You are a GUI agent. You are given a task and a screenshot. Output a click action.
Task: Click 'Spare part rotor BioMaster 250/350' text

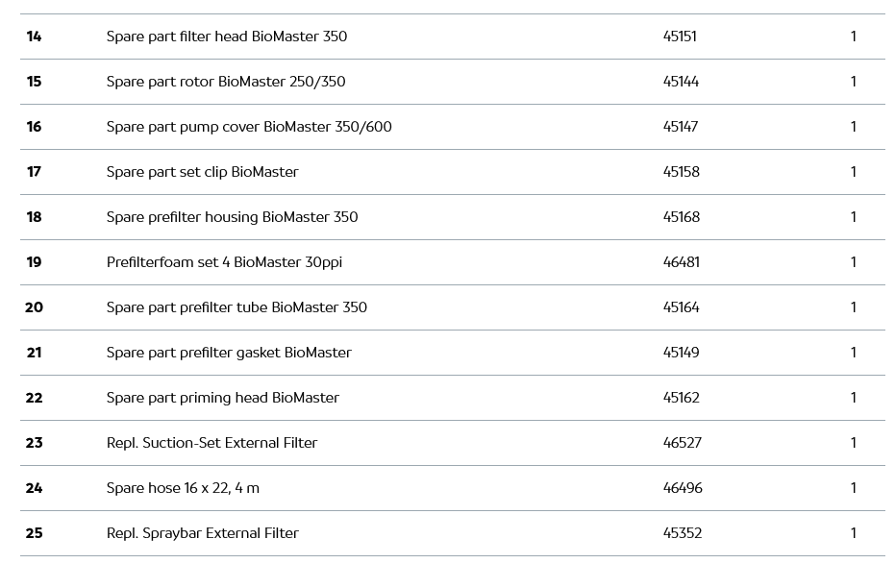pyautogui.click(x=226, y=82)
